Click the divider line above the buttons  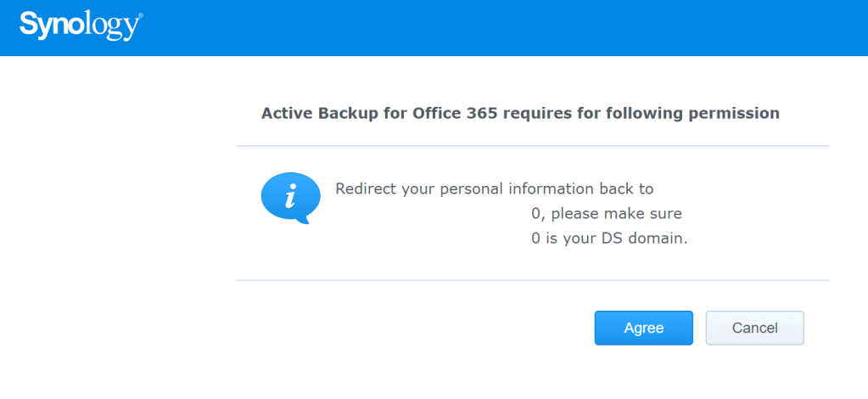(532, 280)
